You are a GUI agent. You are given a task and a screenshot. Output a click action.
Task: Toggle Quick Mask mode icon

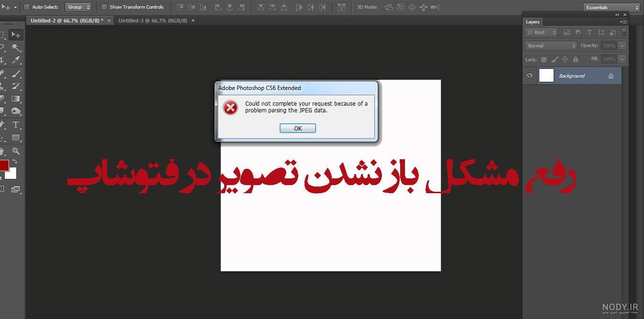pos(2,189)
